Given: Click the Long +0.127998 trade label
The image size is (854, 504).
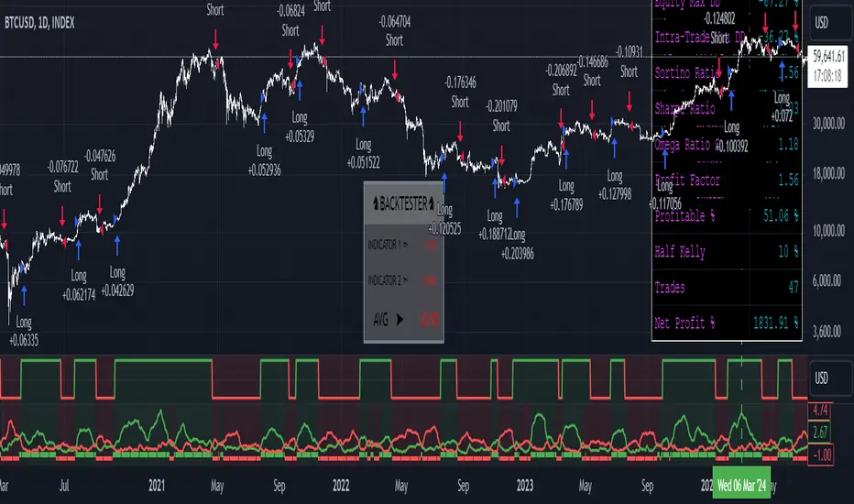Looking at the screenshot, I should pyautogui.click(x=614, y=185).
